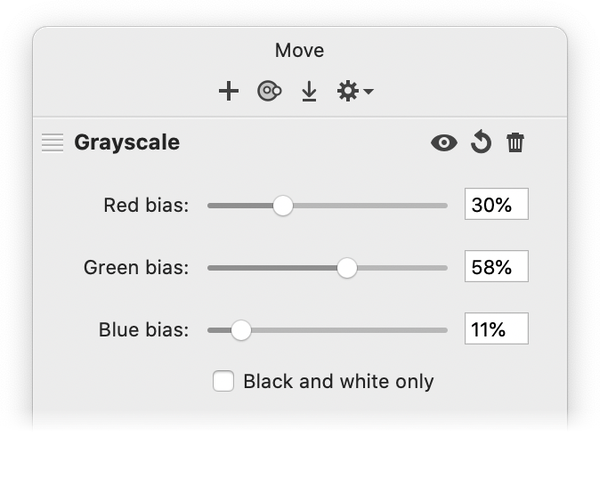Screen dimensions: 600x486
Task: Click the "Black and white only" label text
Action: pos(338,381)
